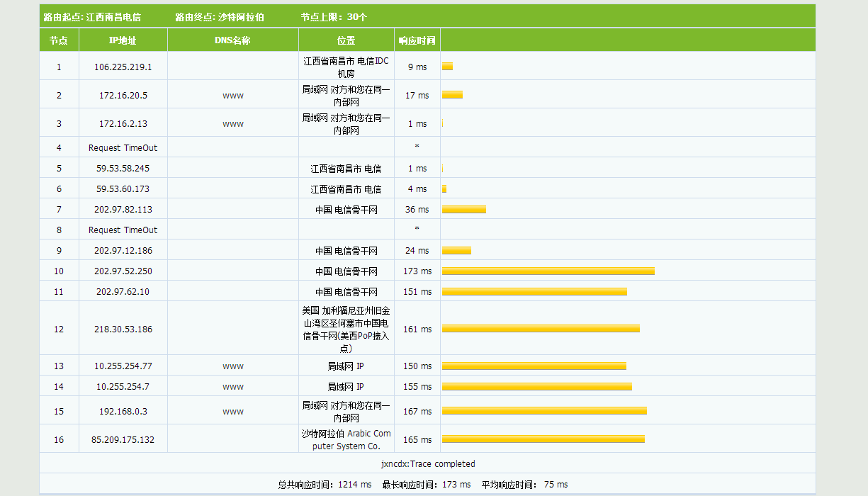Click 平均响应时间: 75 ms summary
The width and height of the screenshot is (868, 496).
[524, 485]
